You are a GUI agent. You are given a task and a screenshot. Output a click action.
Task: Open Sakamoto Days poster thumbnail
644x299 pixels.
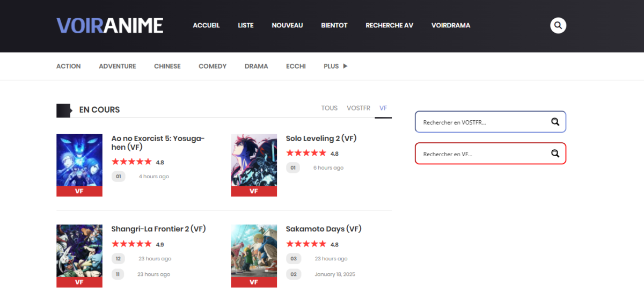click(254, 256)
